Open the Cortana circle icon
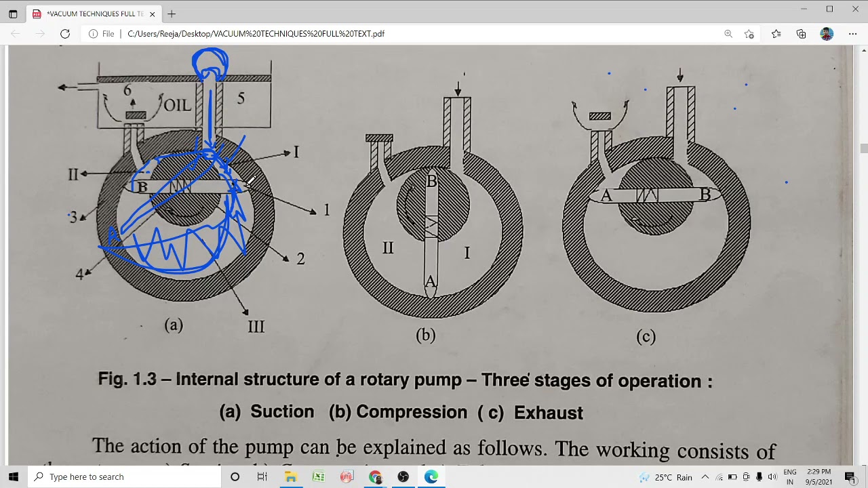868x488 pixels. [x=235, y=476]
